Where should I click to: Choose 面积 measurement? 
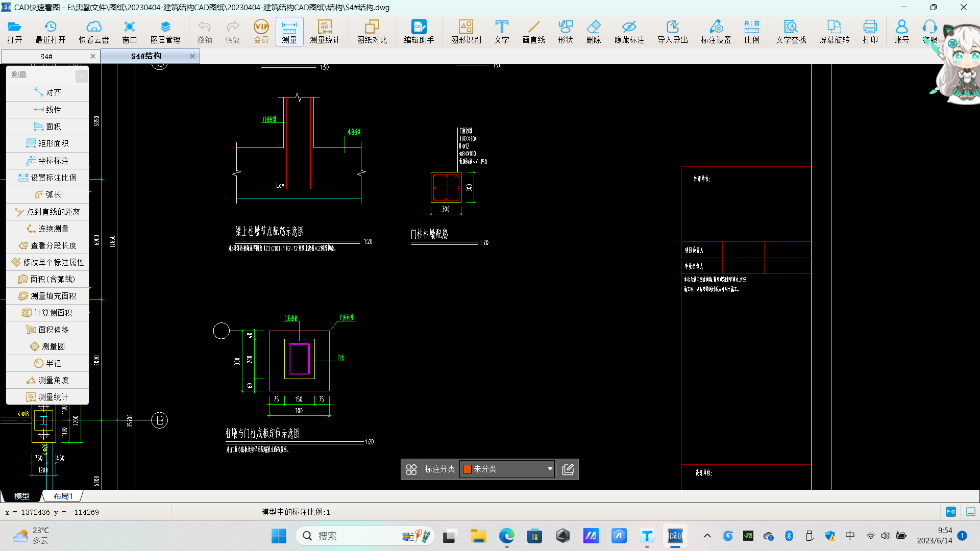(x=47, y=127)
